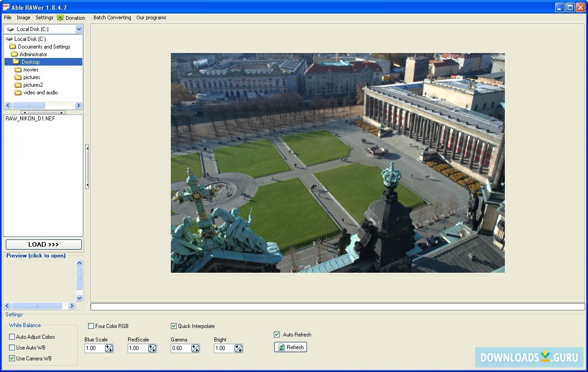
Task: Expand the Local Disk (C:) drive dropdown
Action: 79,29
